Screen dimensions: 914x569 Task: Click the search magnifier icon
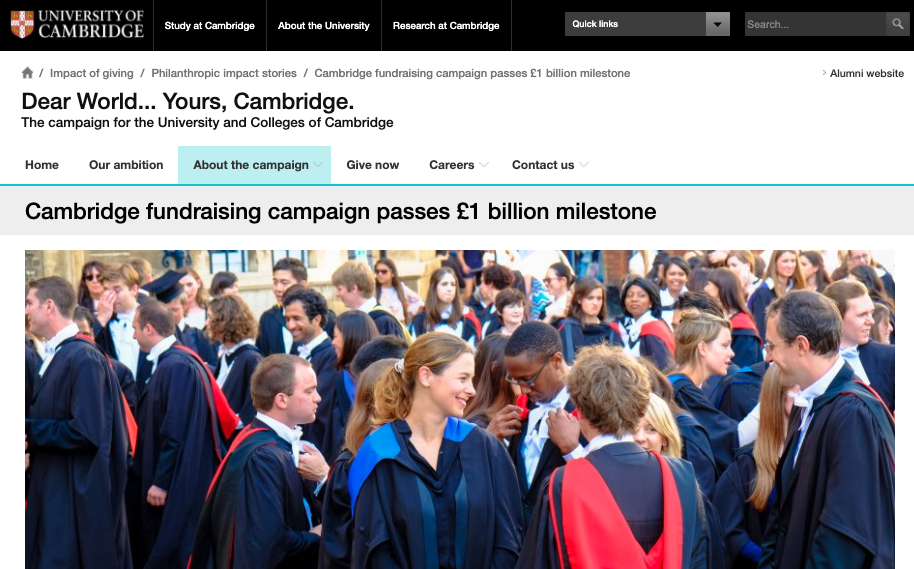898,24
